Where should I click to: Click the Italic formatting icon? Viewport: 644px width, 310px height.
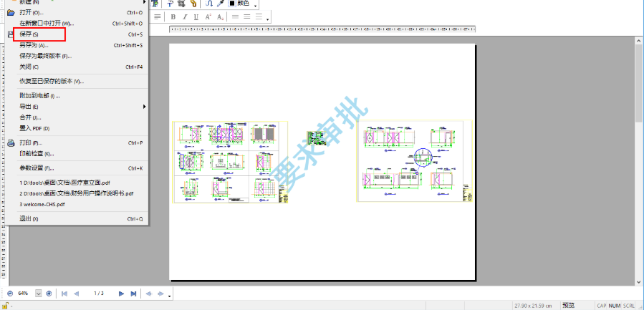point(185,16)
